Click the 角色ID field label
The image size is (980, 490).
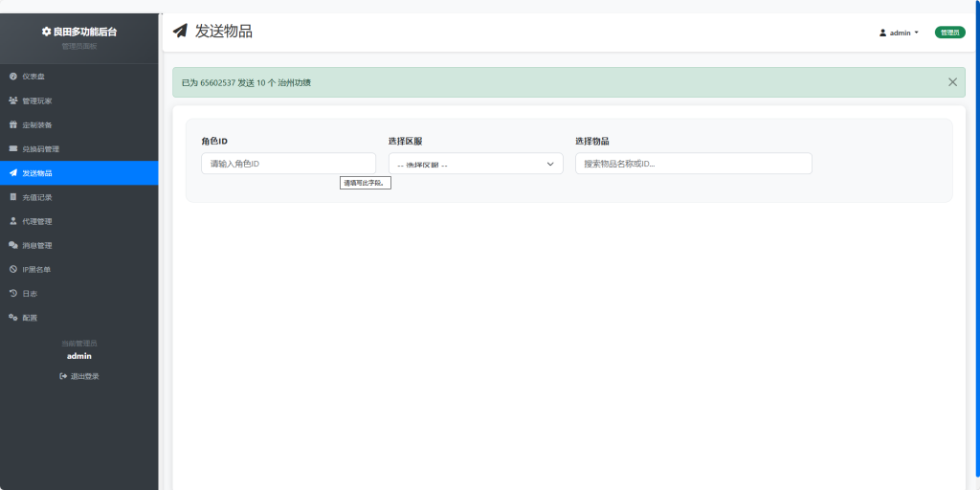(x=214, y=142)
